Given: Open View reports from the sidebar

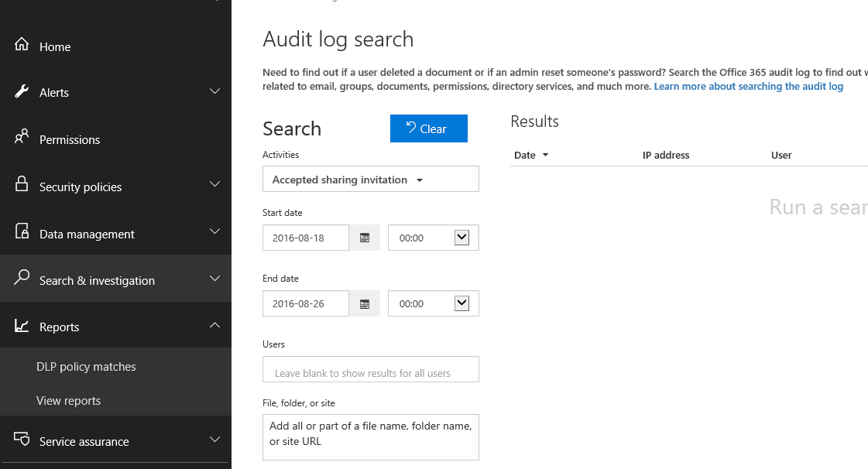Looking at the screenshot, I should [x=69, y=400].
